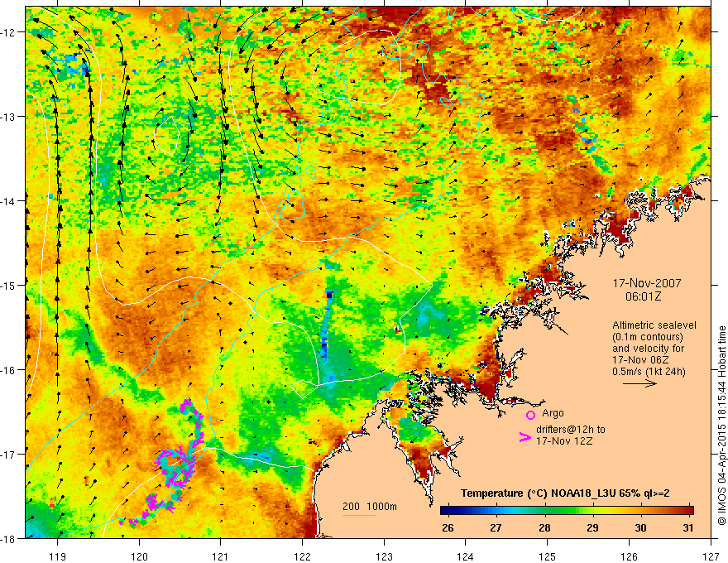This screenshot has height=563, width=728.
Task: Click the magenta Argo circle symbol
Action: [530, 415]
